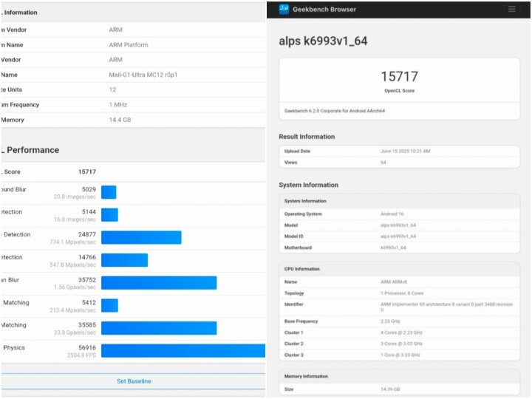This screenshot has width=532, height=399.
Task: Click the OpenCL Score label
Action: [399, 91]
